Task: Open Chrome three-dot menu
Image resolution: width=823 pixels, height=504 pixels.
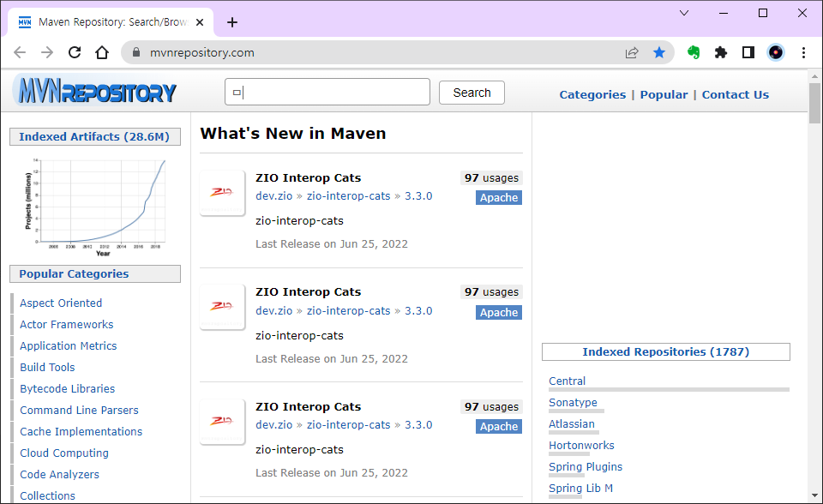Action: coord(803,52)
